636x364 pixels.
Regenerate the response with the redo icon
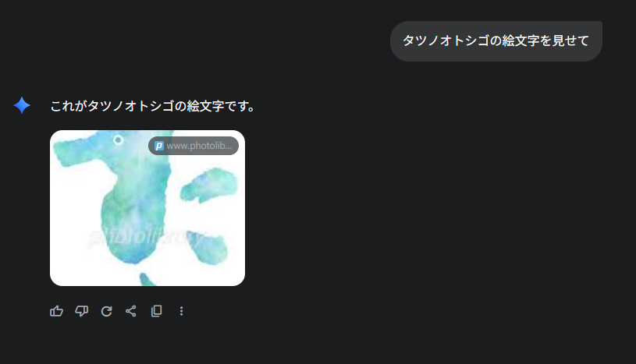point(107,311)
